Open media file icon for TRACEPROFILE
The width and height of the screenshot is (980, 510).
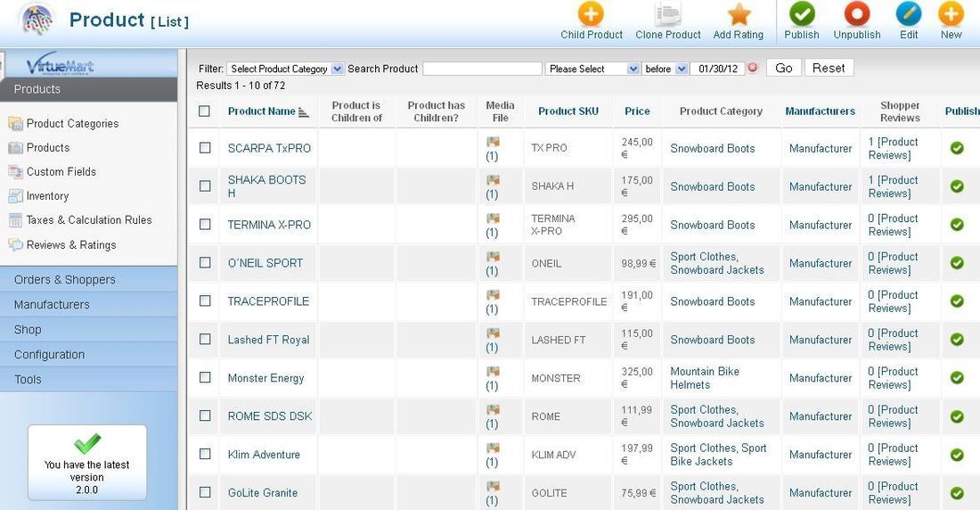(494, 295)
